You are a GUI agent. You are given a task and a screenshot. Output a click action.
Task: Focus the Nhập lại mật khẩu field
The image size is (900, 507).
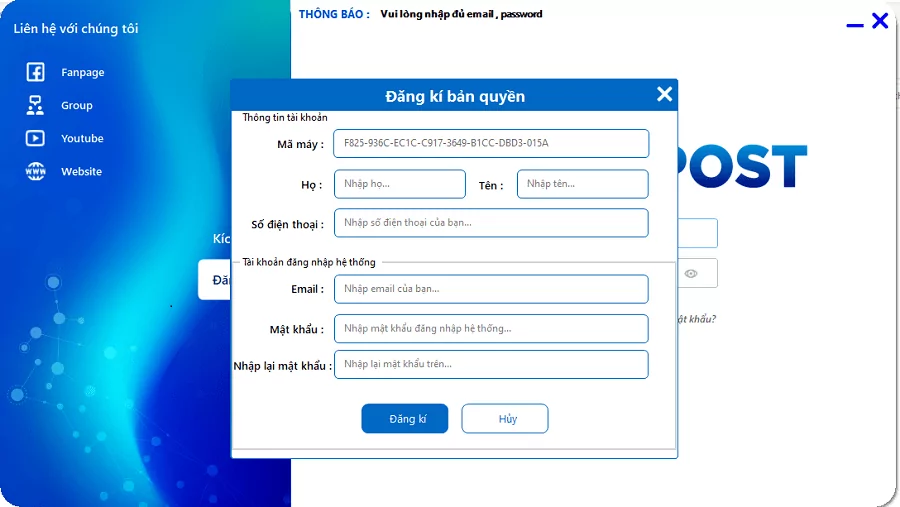click(x=490, y=364)
